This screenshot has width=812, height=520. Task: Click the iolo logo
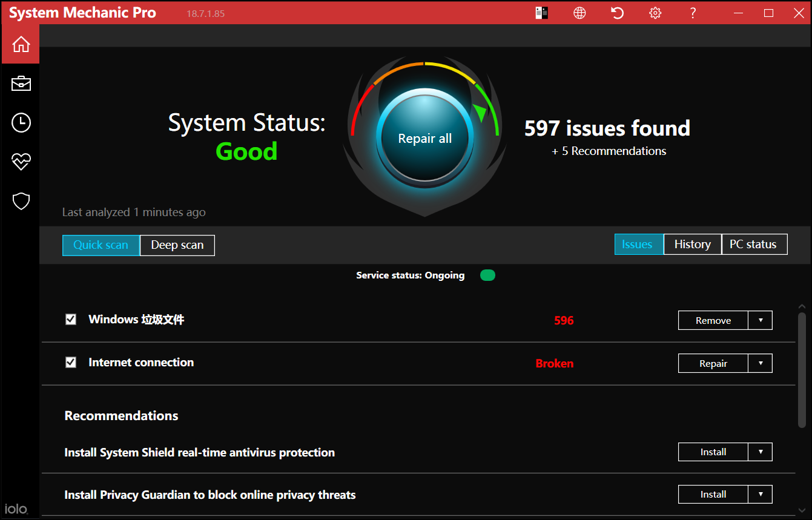pos(16,508)
